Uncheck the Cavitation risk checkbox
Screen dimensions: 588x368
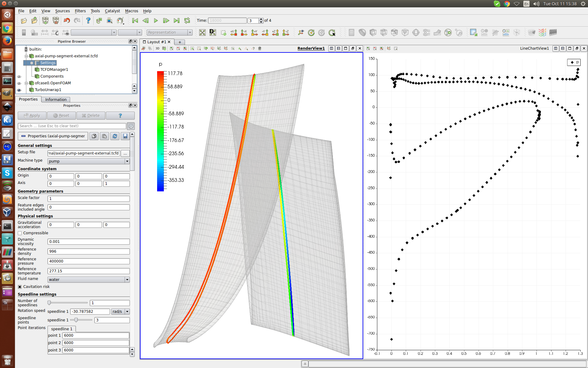click(x=20, y=287)
